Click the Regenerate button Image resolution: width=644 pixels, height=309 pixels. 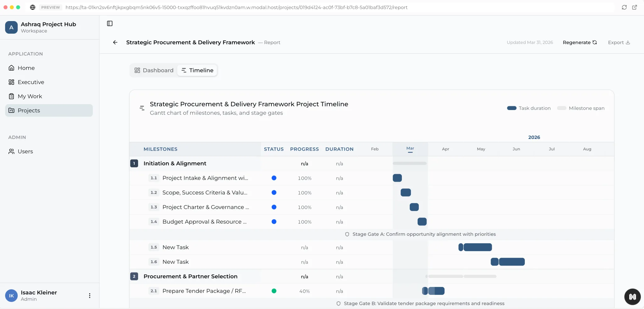pyautogui.click(x=580, y=42)
